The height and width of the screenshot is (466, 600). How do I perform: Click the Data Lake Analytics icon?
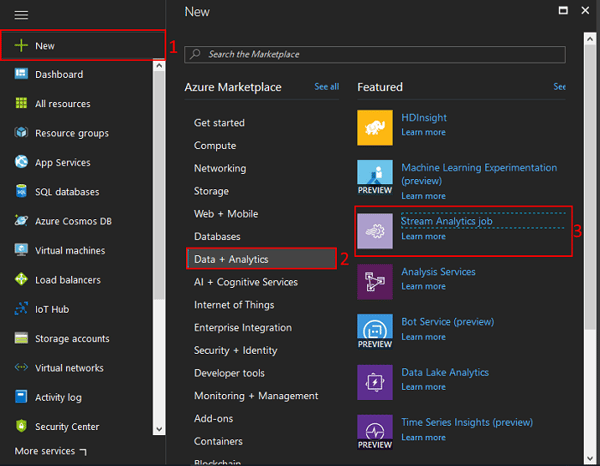(375, 382)
